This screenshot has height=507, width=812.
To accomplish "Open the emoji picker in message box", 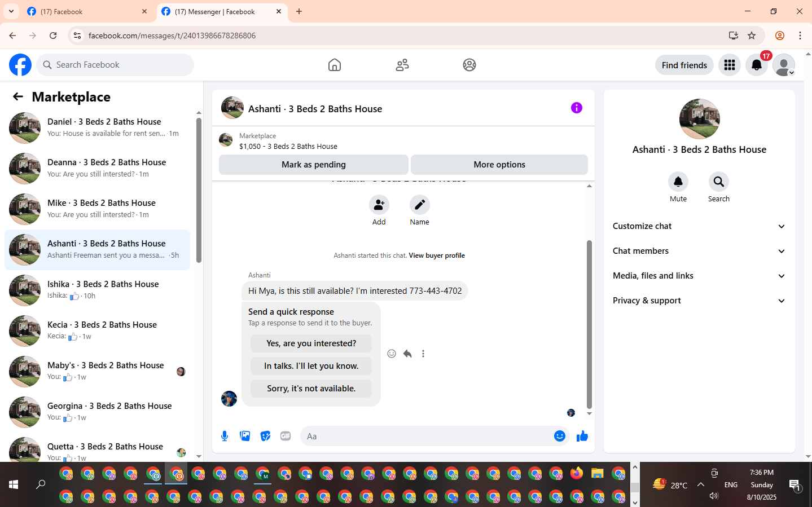I will pos(560,436).
